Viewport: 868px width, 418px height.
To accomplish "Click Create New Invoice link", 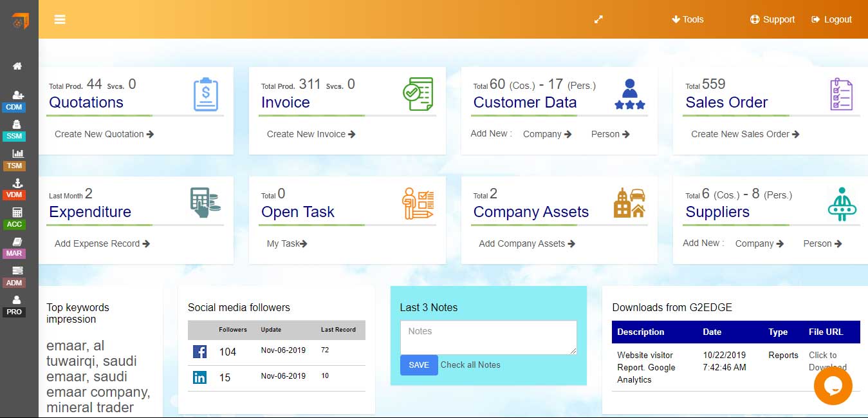I will (x=311, y=134).
